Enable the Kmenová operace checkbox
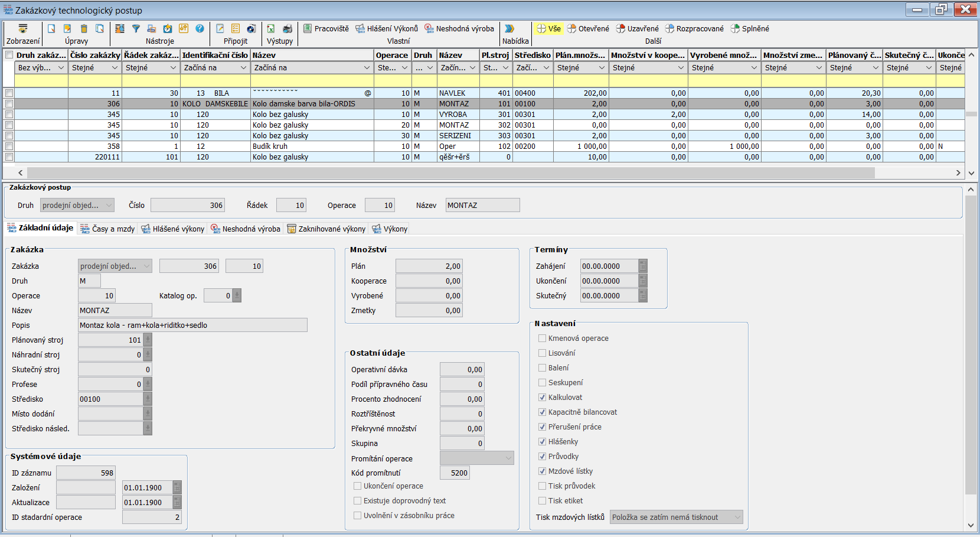The width and height of the screenshot is (980, 537). tap(542, 339)
